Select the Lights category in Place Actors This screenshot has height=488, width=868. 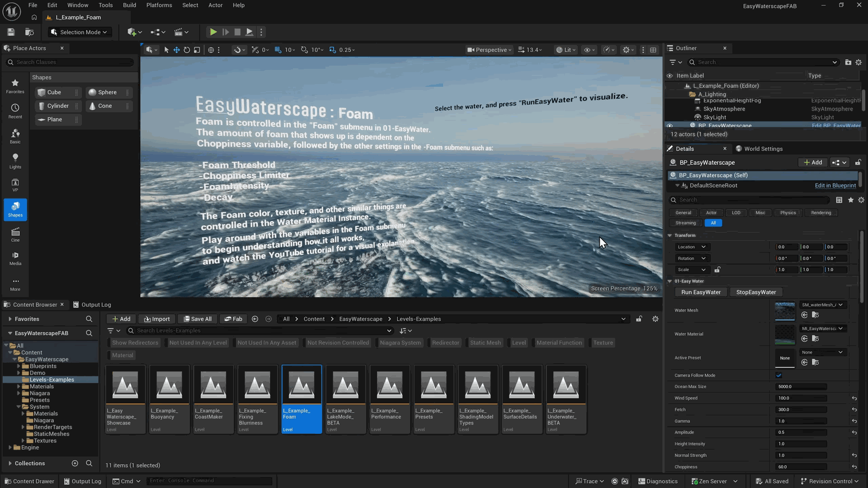[x=15, y=161]
